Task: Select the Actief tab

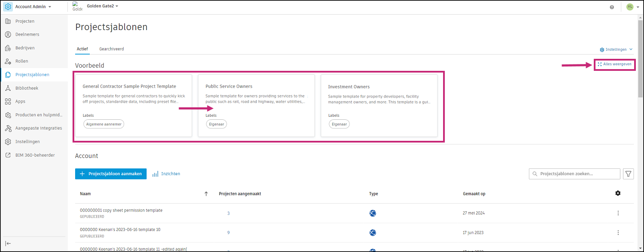Action: click(x=82, y=49)
